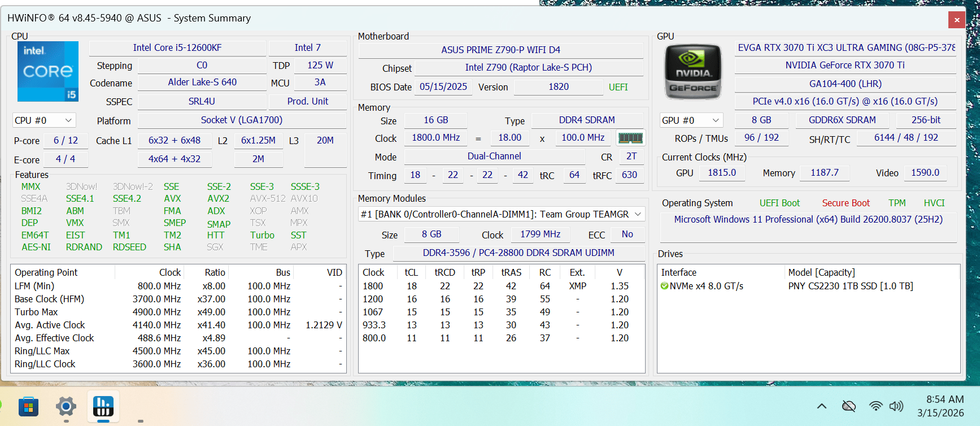980x426 pixels.
Task: Click the ASUS PRIME Z790-P WIFI D4 field
Action: [x=501, y=50]
